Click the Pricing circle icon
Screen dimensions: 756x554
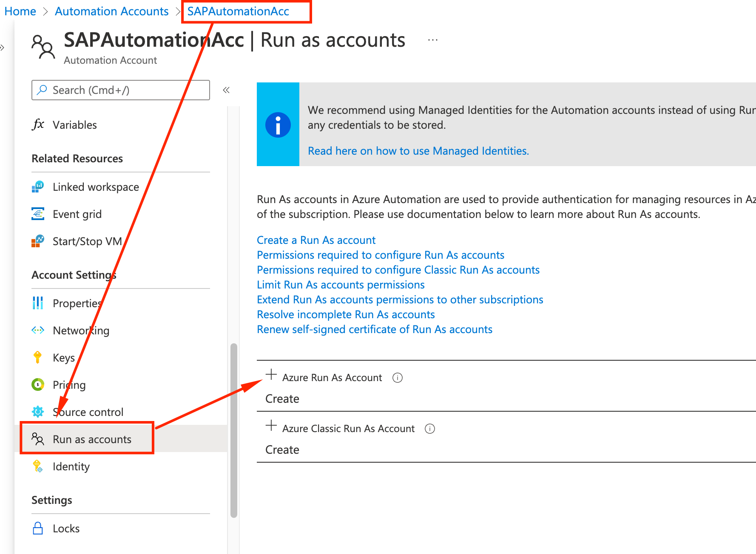point(38,384)
